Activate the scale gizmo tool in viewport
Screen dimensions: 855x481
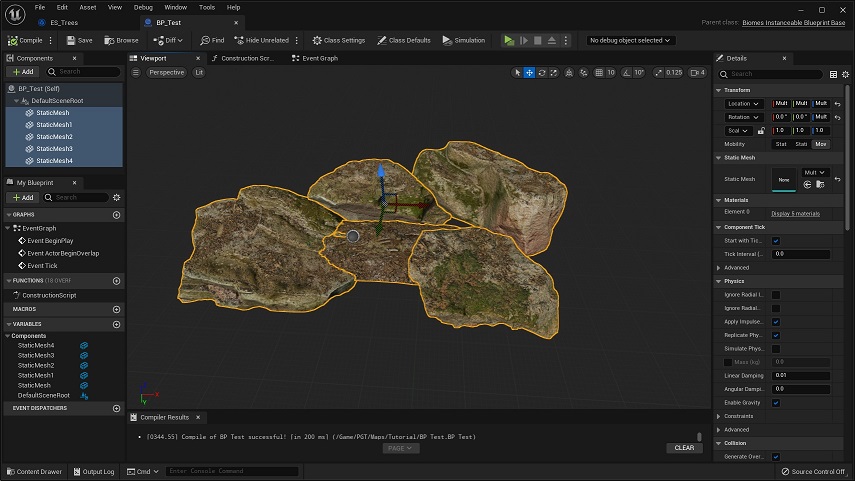554,73
